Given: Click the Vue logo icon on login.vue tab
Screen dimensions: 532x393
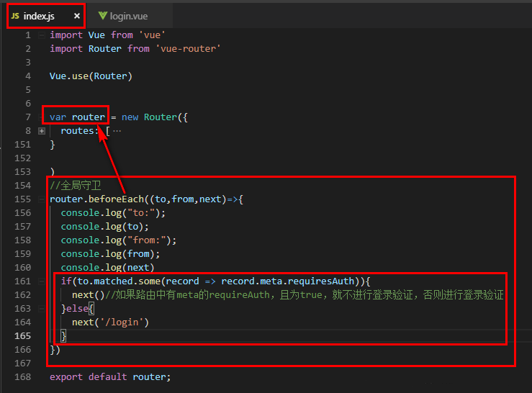Looking at the screenshot, I should (102, 16).
